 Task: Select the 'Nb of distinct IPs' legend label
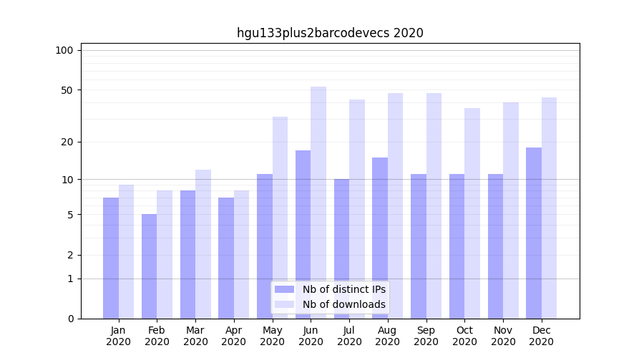pyautogui.click(x=343, y=289)
